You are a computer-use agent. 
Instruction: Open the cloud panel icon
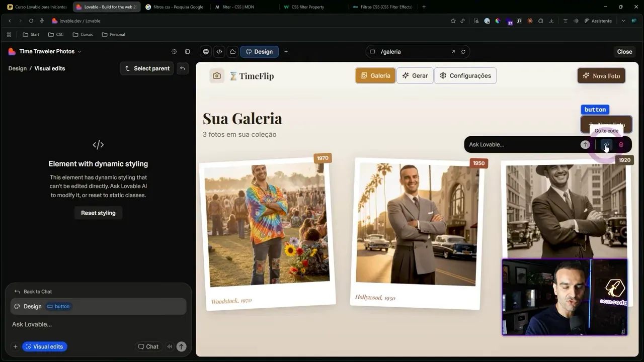click(x=232, y=52)
